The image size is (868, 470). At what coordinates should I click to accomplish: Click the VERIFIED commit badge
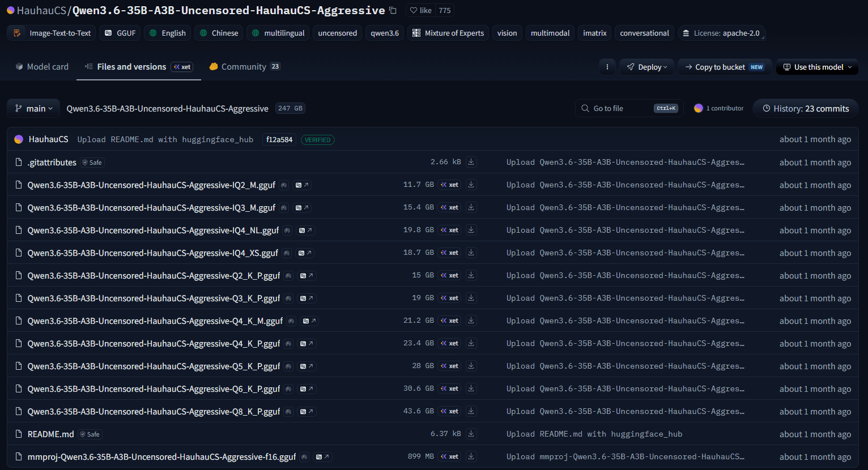[317, 140]
